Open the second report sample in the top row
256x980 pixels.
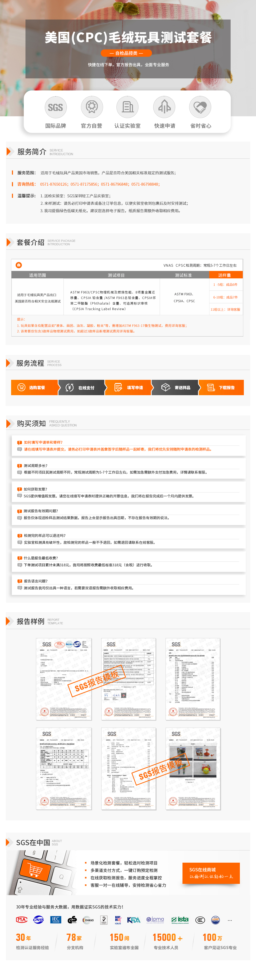128,679
